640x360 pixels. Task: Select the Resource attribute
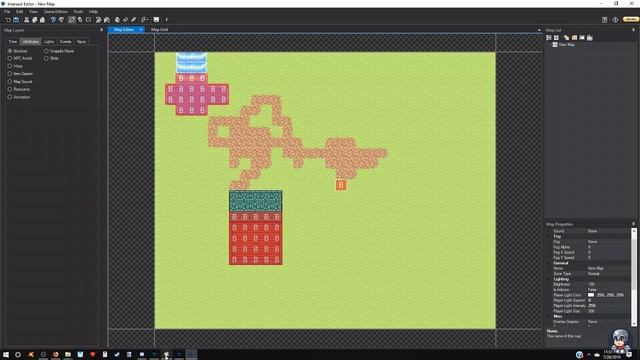(x=10, y=89)
